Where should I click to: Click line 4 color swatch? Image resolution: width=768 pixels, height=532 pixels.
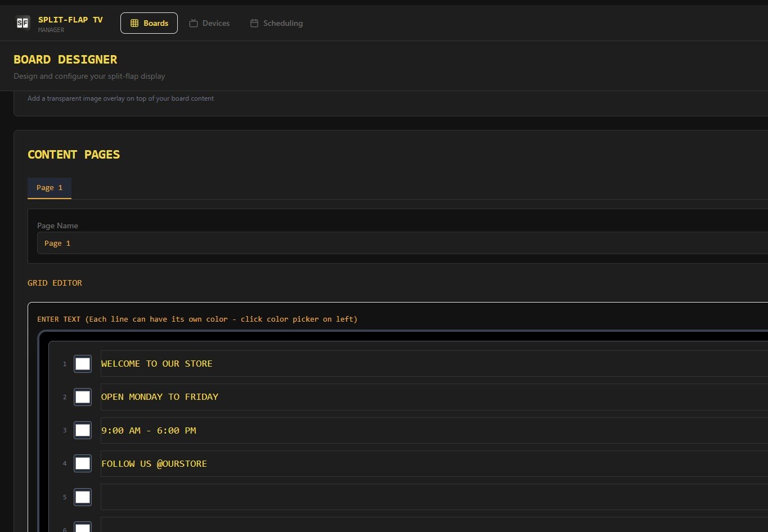click(x=83, y=463)
